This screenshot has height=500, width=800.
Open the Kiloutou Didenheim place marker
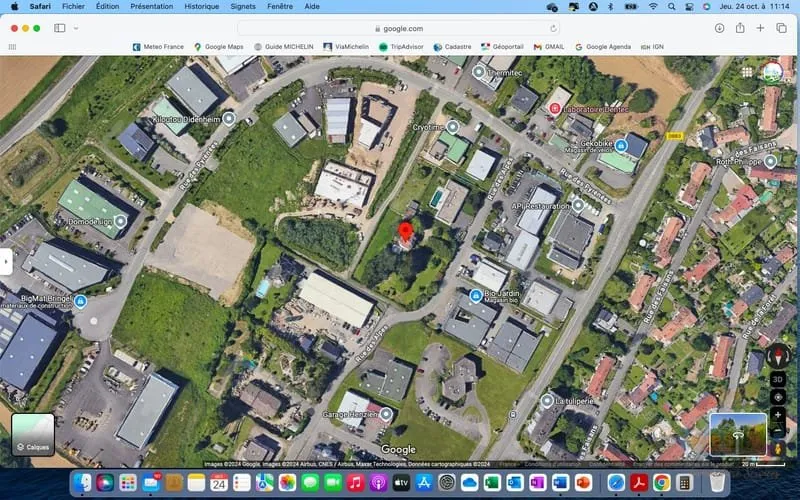click(229, 119)
